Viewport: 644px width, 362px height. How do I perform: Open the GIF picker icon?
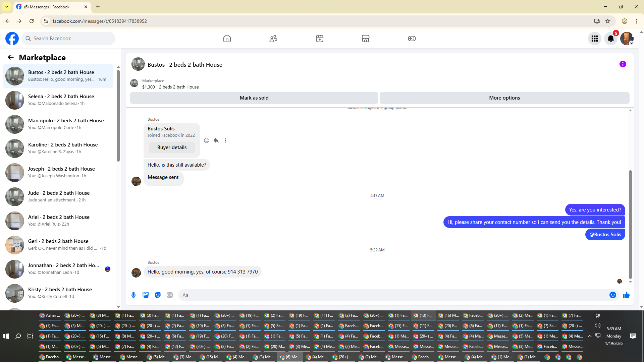170,295
